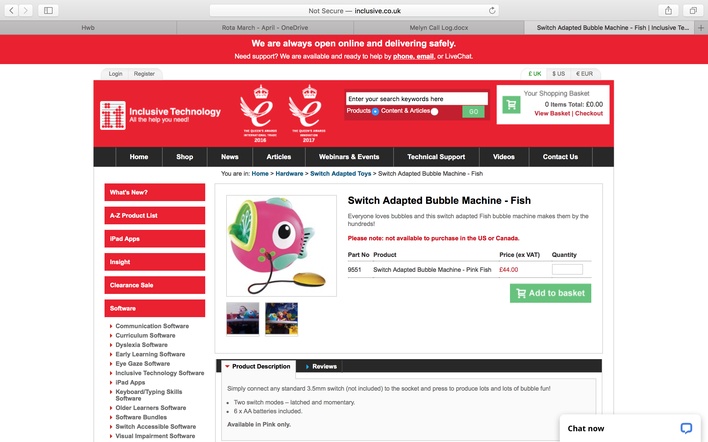Expand the Software sidebar section

click(x=154, y=308)
